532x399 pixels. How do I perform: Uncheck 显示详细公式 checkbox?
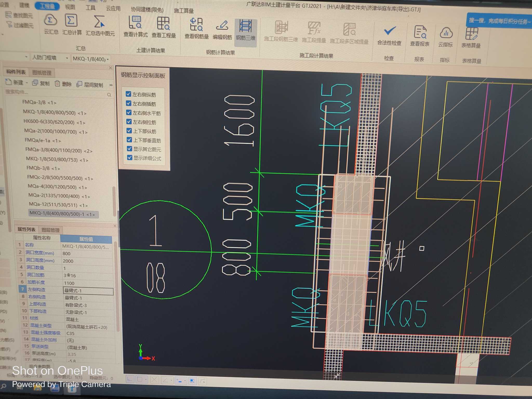[x=130, y=158]
